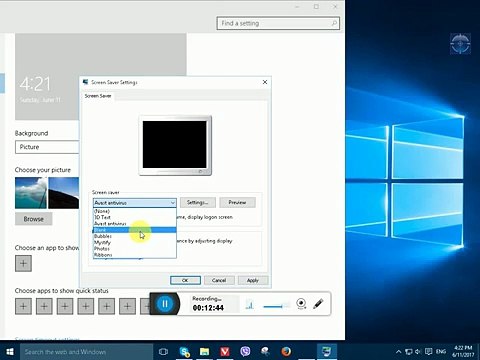Choose Mystify from the screen saver list
This screenshot has width=480, height=360.
(135, 242)
